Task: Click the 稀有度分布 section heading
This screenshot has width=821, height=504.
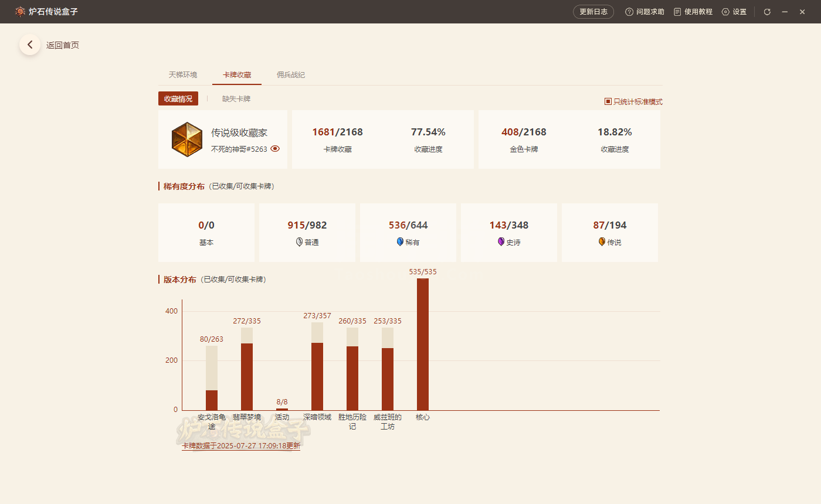Action: tap(184, 186)
